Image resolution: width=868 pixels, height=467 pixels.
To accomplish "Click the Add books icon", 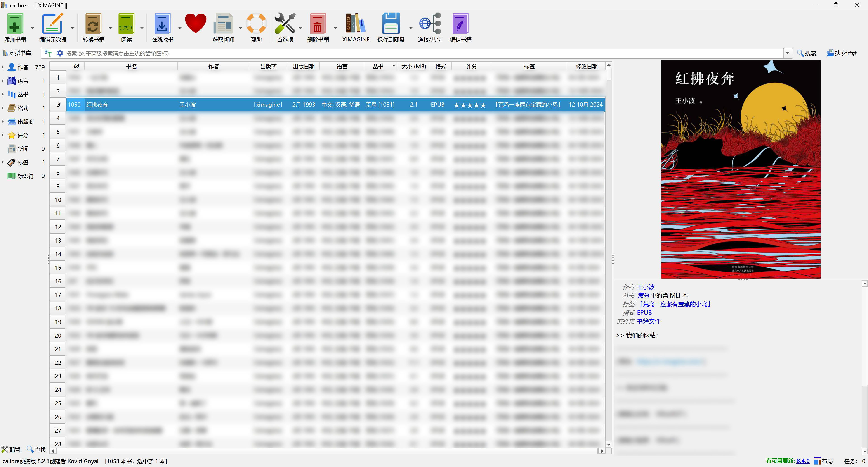I will point(15,24).
